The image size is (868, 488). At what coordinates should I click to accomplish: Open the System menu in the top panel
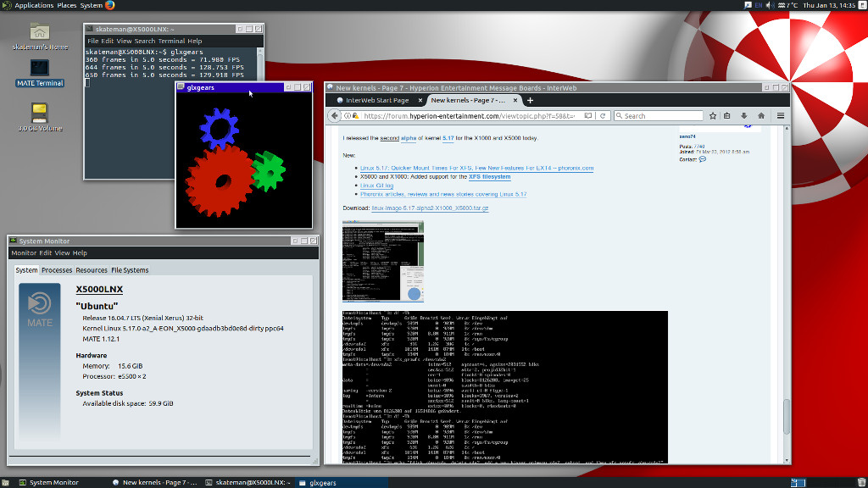pyautogui.click(x=92, y=5)
